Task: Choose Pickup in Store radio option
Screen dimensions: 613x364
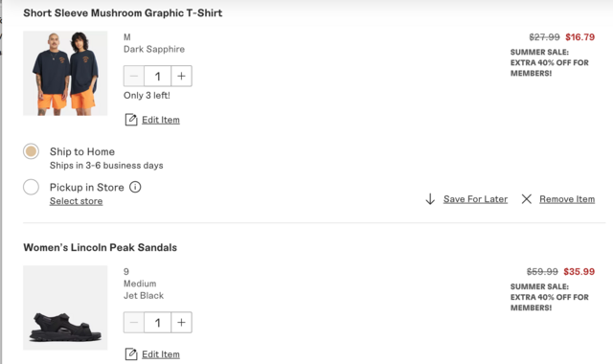Action: click(31, 187)
